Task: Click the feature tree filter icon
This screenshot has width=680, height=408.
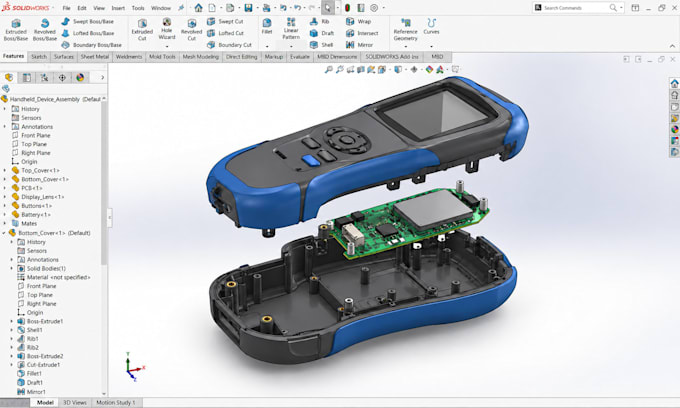Action: coord(6,88)
